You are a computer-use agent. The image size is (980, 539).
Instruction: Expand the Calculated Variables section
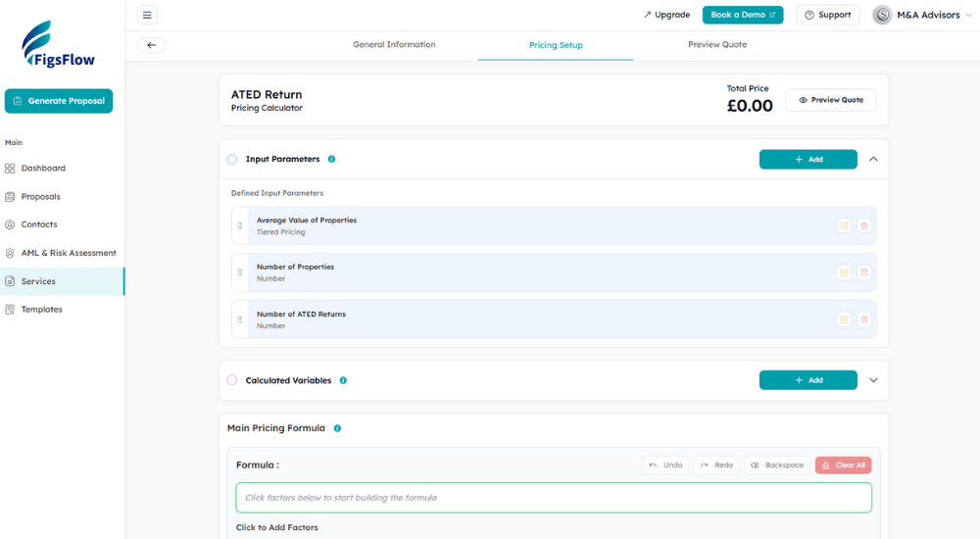[x=873, y=380]
